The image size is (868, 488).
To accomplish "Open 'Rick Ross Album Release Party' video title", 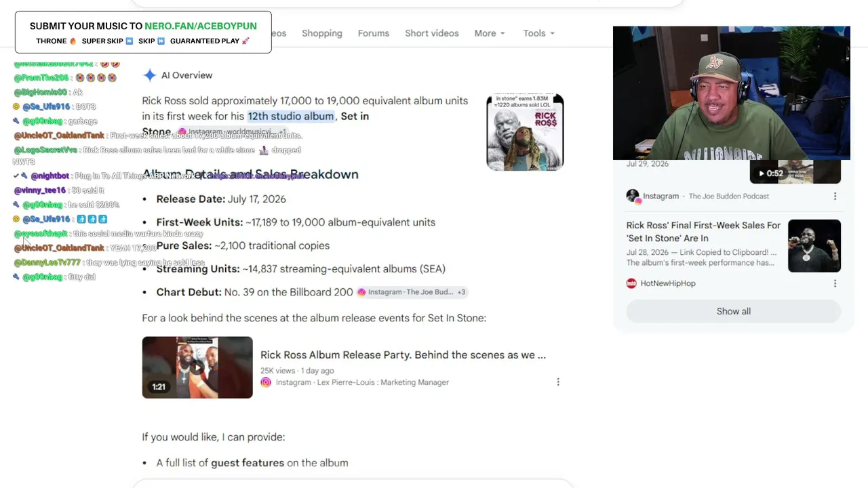I will click(x=403, y=354).
